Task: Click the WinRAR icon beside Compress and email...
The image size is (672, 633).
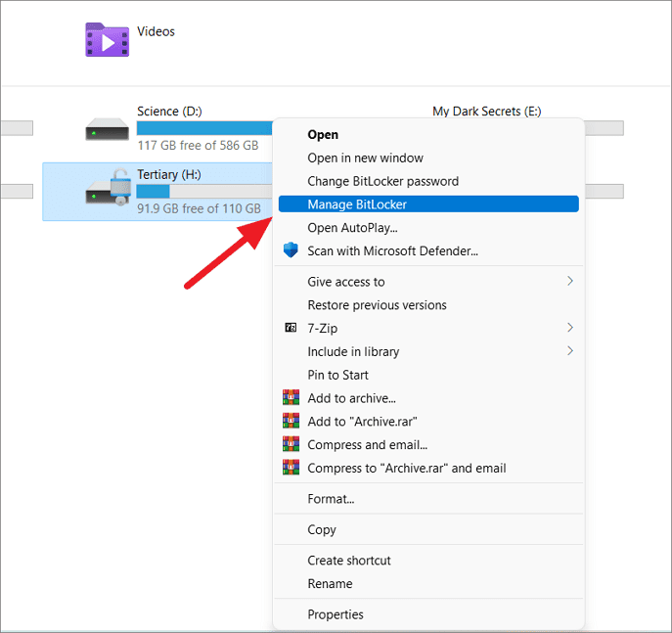Action: [x=291, y=444]
